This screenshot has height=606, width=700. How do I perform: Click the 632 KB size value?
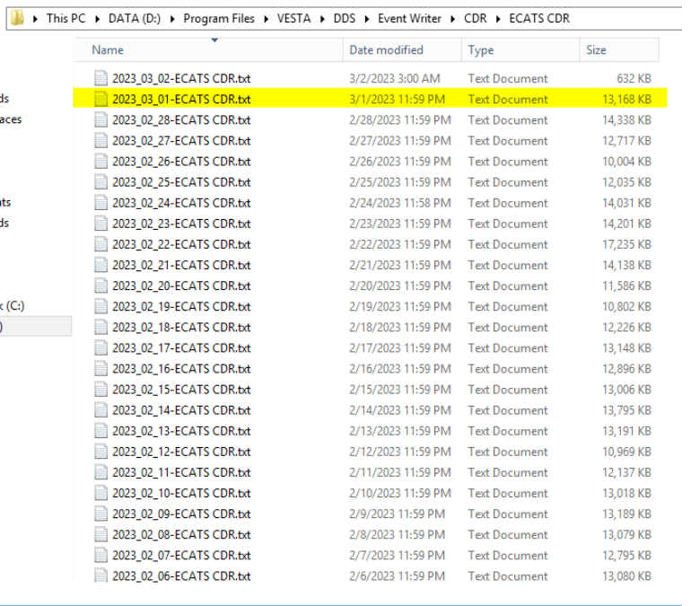(634, 78)
